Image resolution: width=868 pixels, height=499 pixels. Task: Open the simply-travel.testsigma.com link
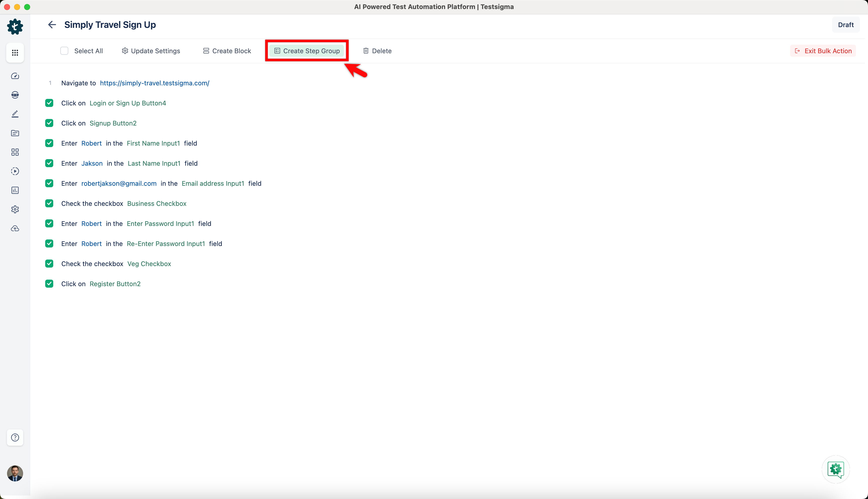[x=155, y=83]
